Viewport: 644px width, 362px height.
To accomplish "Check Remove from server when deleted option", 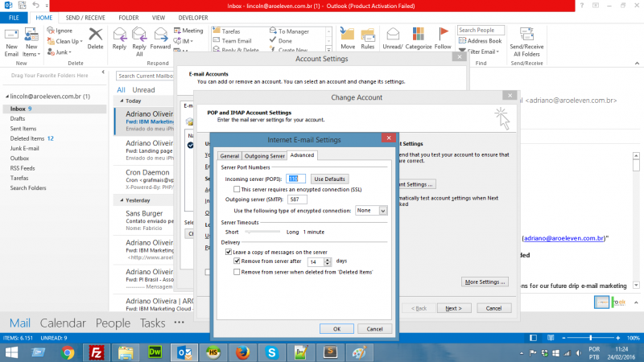I will [237, 272].
